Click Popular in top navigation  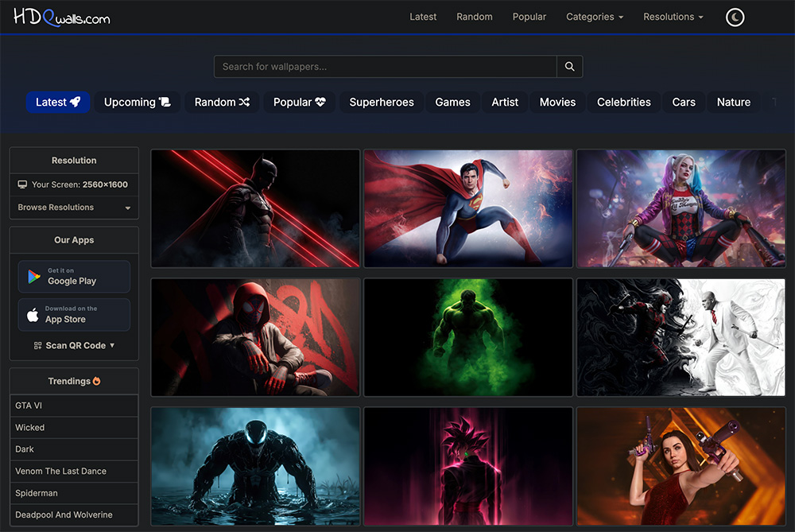[529, 17]
